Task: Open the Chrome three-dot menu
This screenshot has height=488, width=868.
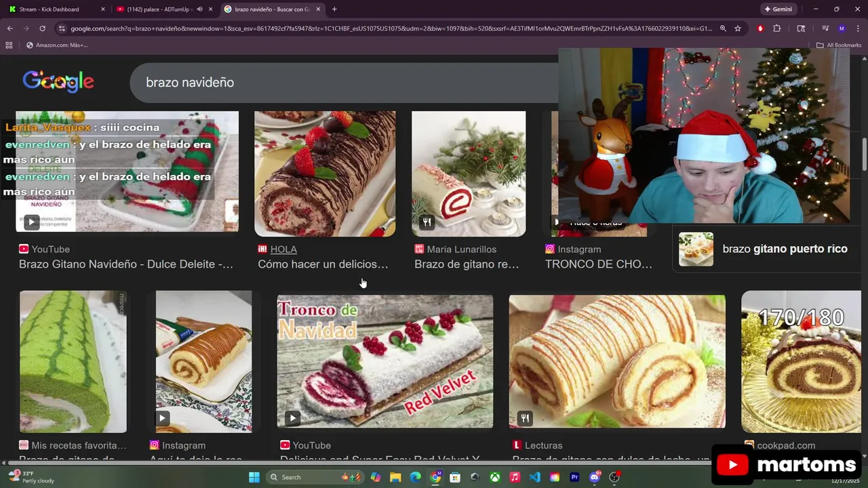Action: 858,28
